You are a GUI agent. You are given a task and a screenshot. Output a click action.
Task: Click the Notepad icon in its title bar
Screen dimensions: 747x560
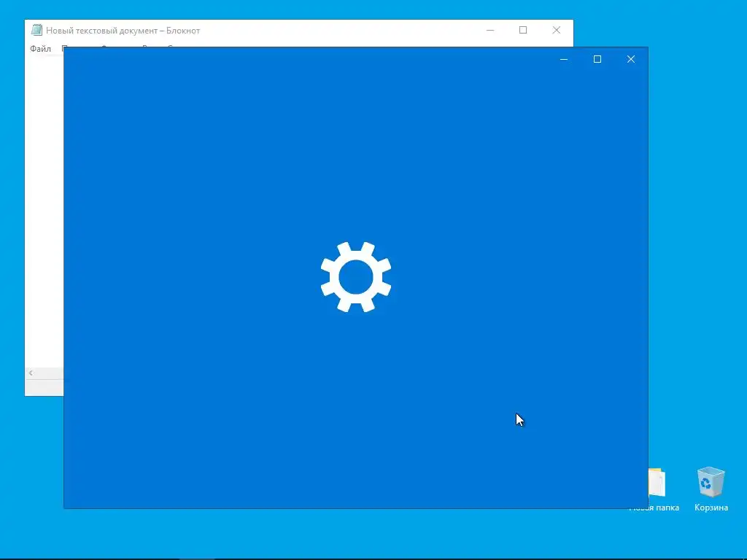click(36, 30)
